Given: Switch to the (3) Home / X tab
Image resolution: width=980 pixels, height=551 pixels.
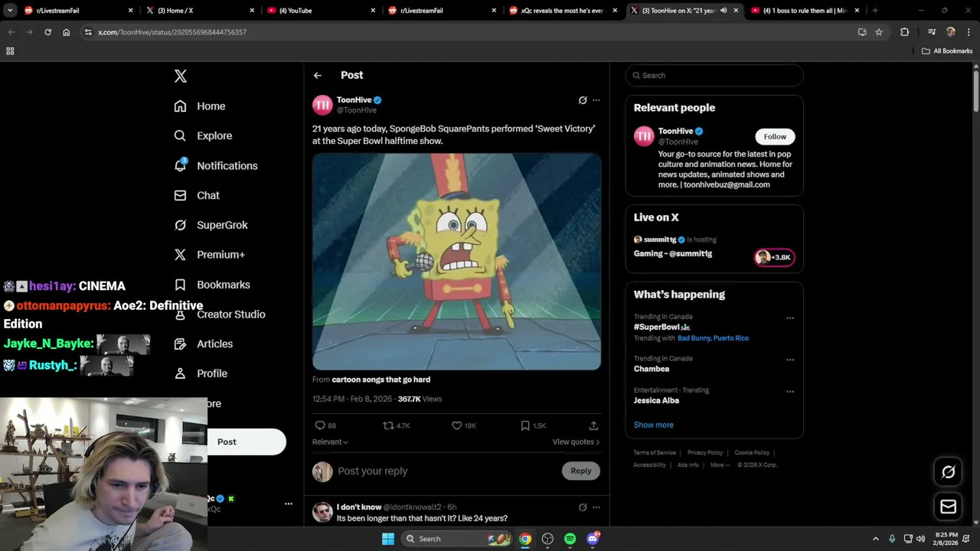Looking at the screenshot, I should [x=201, y=11].
